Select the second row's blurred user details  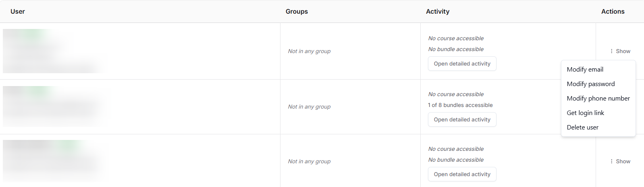click(52, 107)
